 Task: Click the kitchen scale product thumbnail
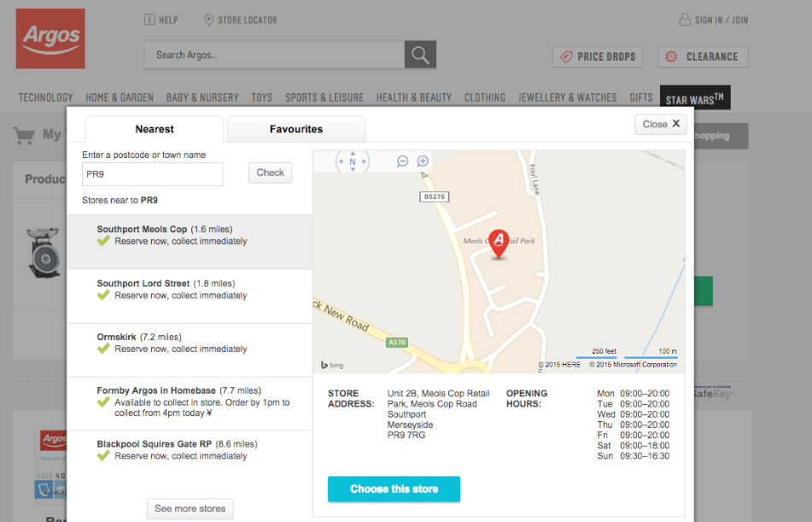[x=44, y=253]
